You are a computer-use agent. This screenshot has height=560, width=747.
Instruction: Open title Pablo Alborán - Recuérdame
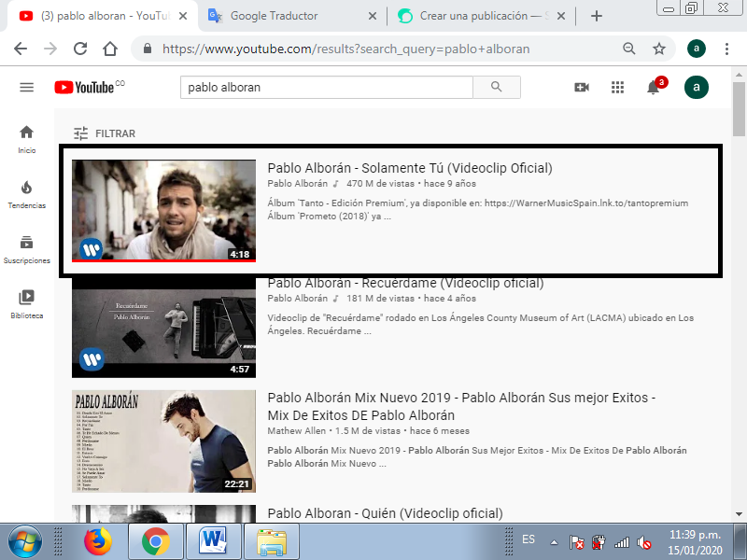(405, 283)
